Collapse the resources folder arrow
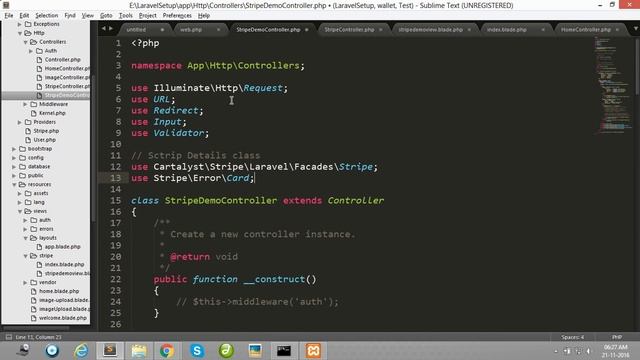Screen dimensions: 640x360 pyautogui.click(x=14, y=184)
